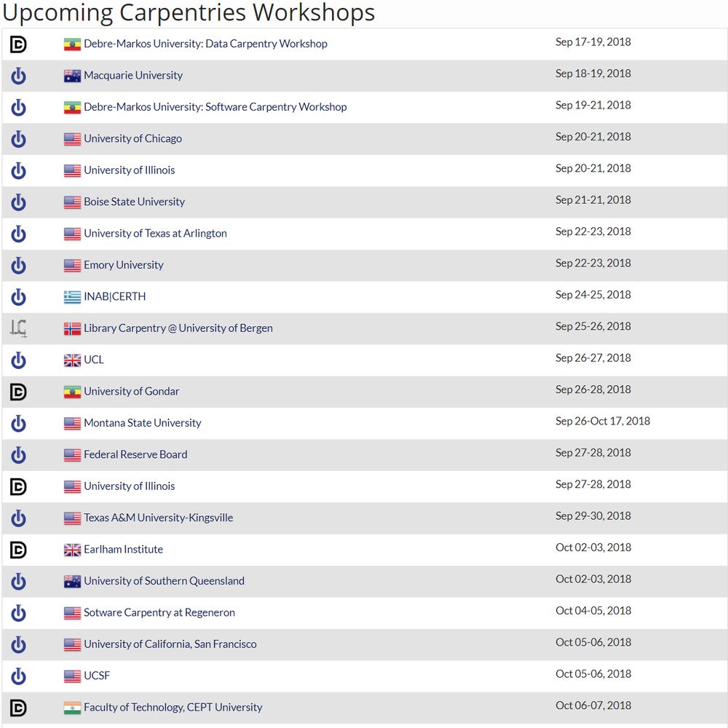Click the date Sep 17-19, 2018
The height and width of the screenshot is (728, 728).
(x=593, y=41)
